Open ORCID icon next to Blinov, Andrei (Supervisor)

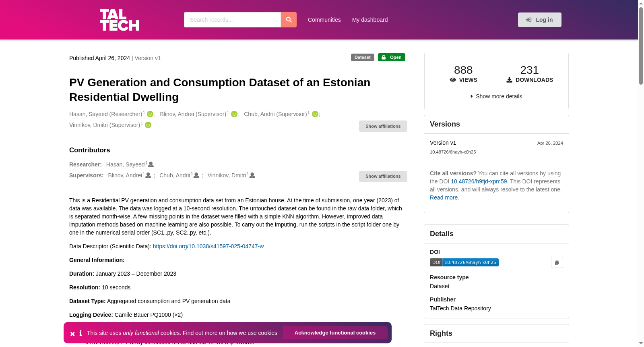coord(234,114)
